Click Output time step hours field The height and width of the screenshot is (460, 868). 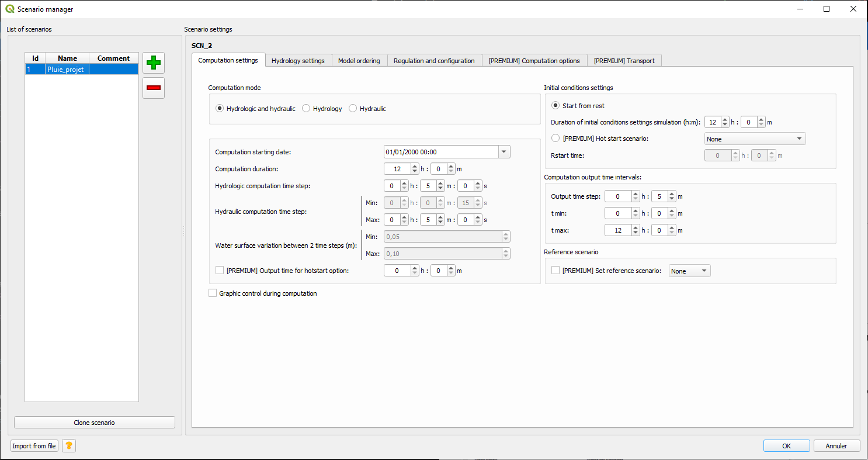617,196
